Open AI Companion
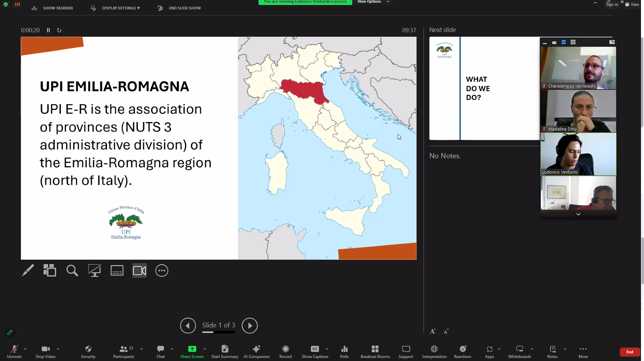644x361 pixels. pos(256,352)
